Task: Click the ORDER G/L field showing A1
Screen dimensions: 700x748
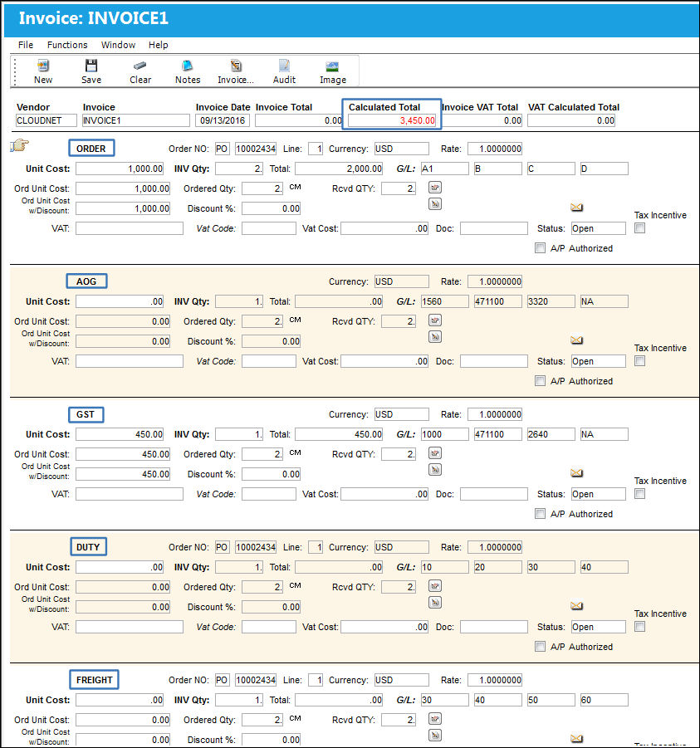Action: click(x=445, y=169)
